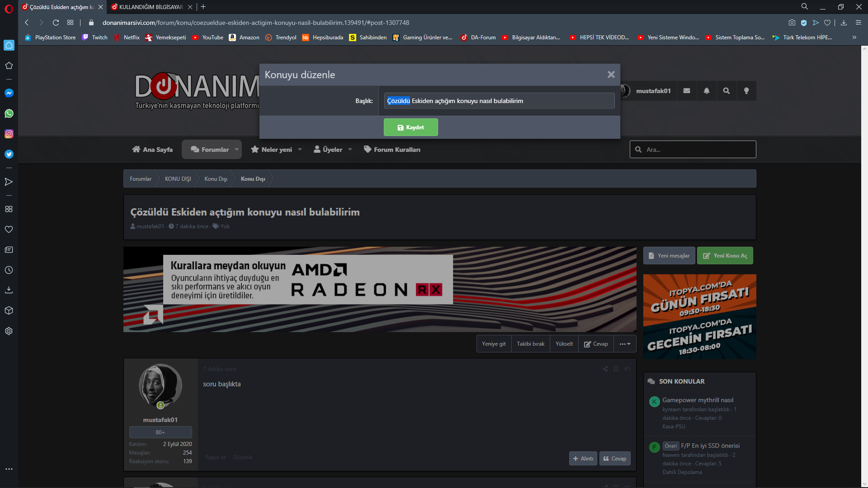Expand the Üyeler dropdown arrow
Image resolution: width=868 pixels, height=488 pixels.
[x=350, y=150]
